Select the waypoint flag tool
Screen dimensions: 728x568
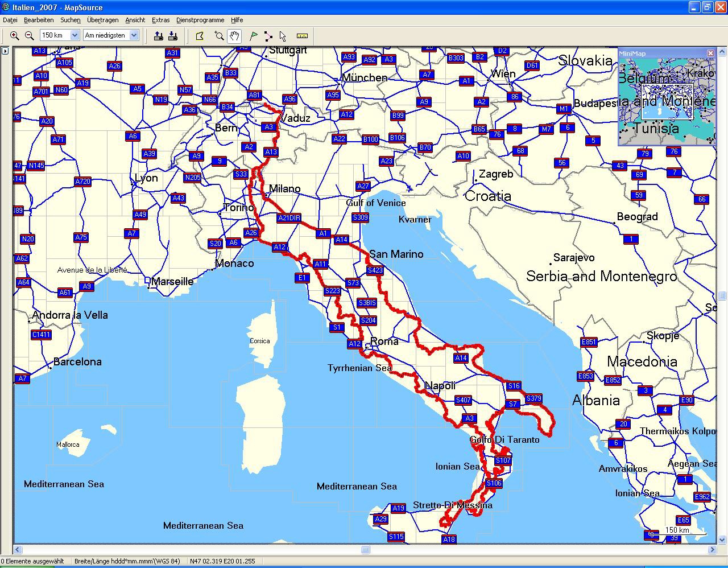pyautogui.click(x=254, y=36)
